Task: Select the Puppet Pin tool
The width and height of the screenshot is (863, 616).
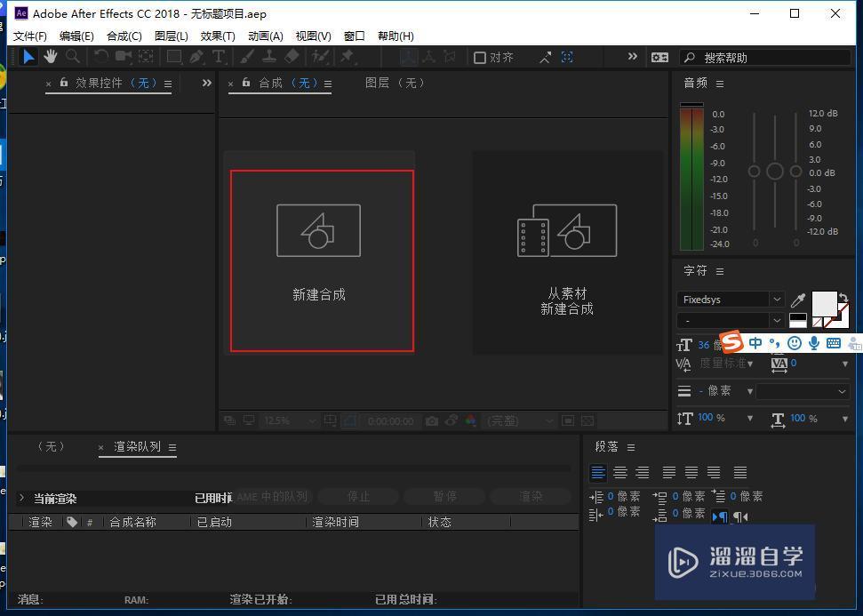Action: pos(348,56)
